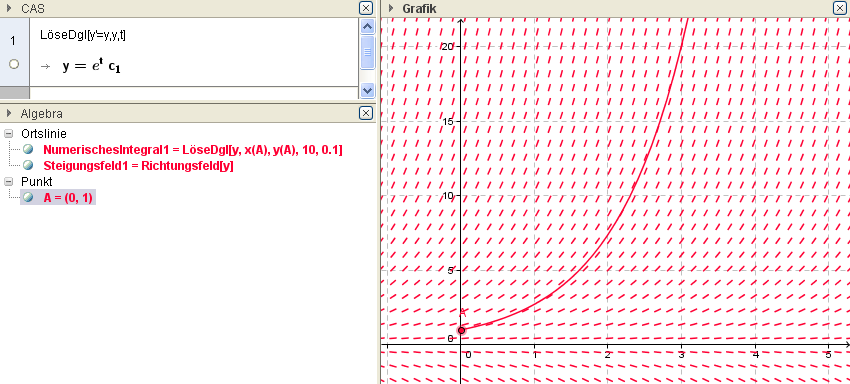Collapse the Punkt tree group

pyautogui.click(x=9, y=181)
